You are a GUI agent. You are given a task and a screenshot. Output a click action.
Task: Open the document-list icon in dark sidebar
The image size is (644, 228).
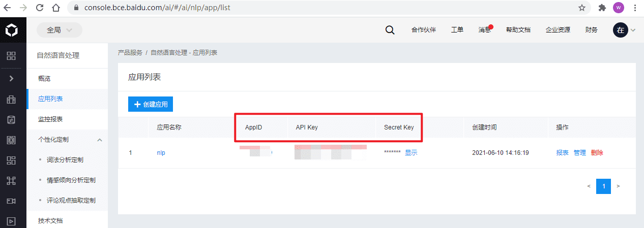pyautogui.click(x=11, y=120)
